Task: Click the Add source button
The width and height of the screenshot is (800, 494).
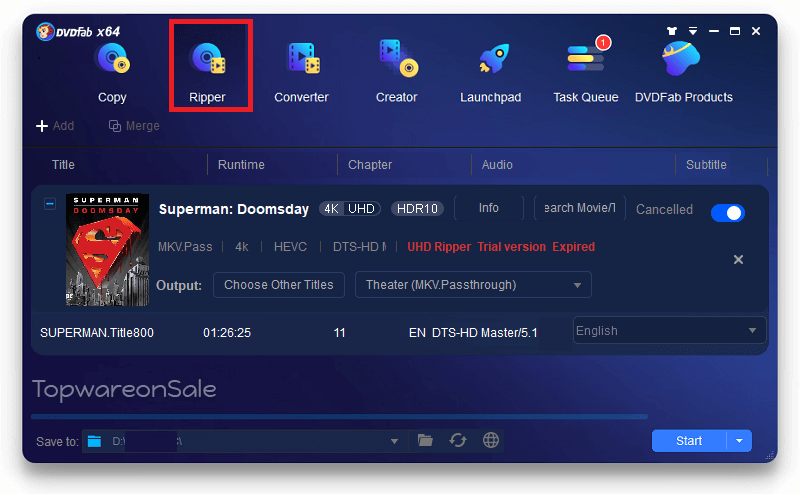Action: pyautogui.click(x=55, y=126)
